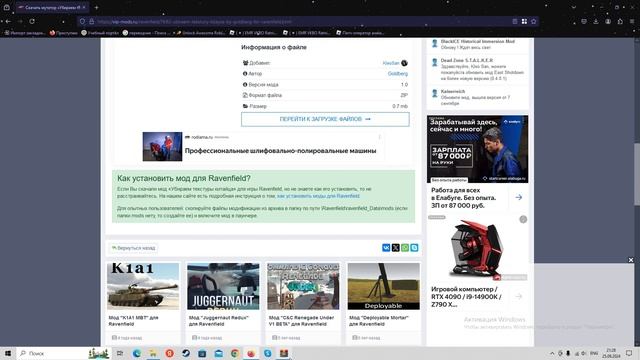The height and width of the screenshot is (360, 640).
Task: Share the mod page via Skype icon
Action: (414, 248)
